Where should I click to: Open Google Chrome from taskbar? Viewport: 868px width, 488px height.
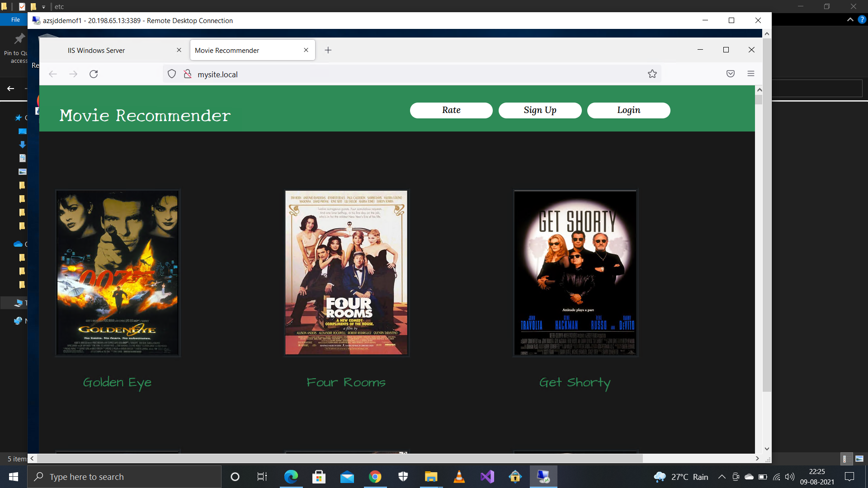pos(375,477)
